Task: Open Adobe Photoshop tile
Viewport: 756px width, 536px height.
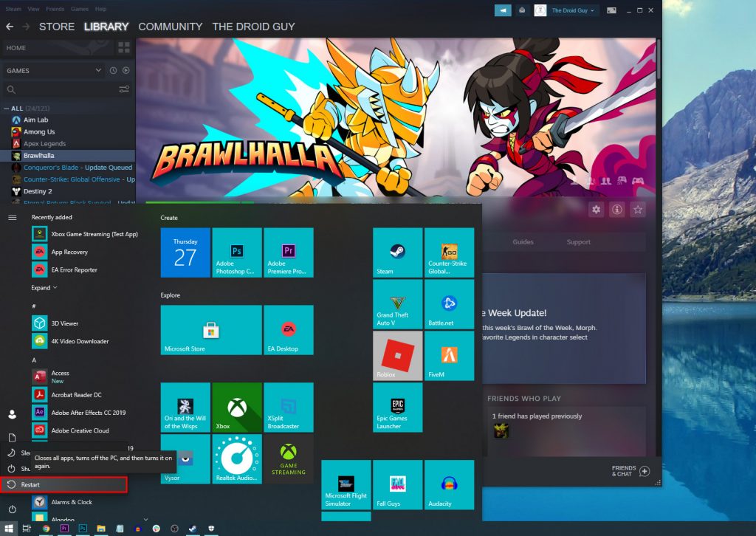Action: click(x=237, y=252)
